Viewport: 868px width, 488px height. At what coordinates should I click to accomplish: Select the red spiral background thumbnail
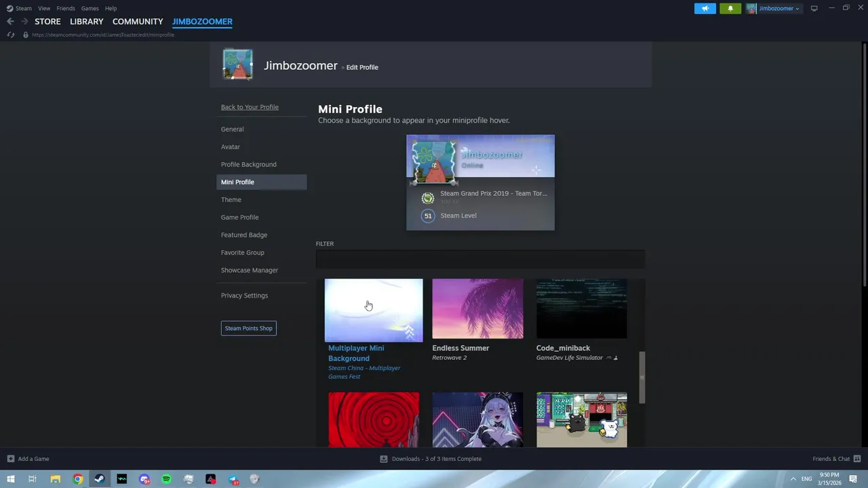tap(374, 420)
